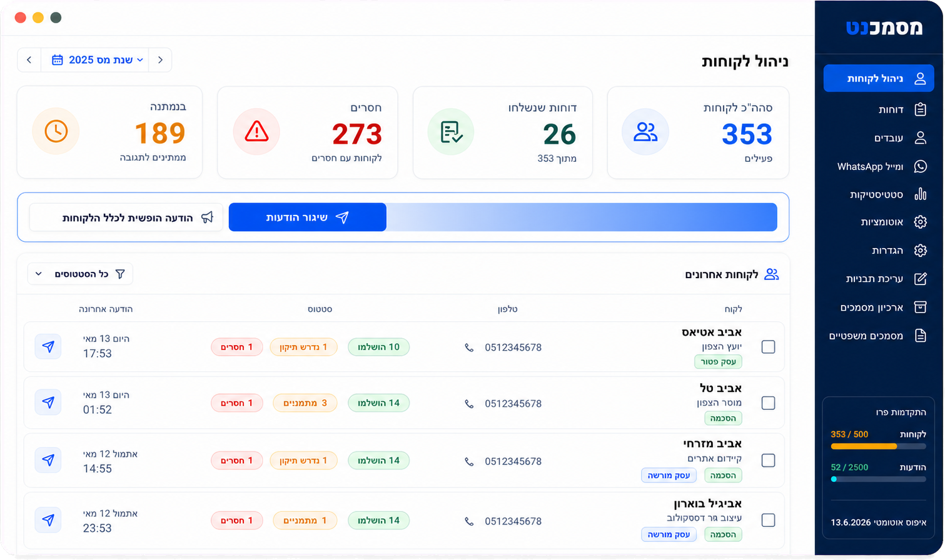Viewport: 945px width, 560px height.
Task: Click the 1 חסרים status badge of אביב טל
Action: click(236, 403)
